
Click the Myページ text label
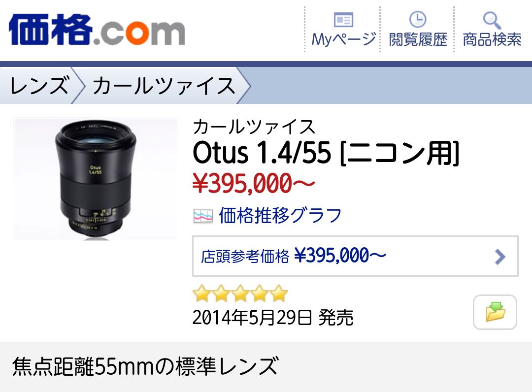[x=343, y=40]
